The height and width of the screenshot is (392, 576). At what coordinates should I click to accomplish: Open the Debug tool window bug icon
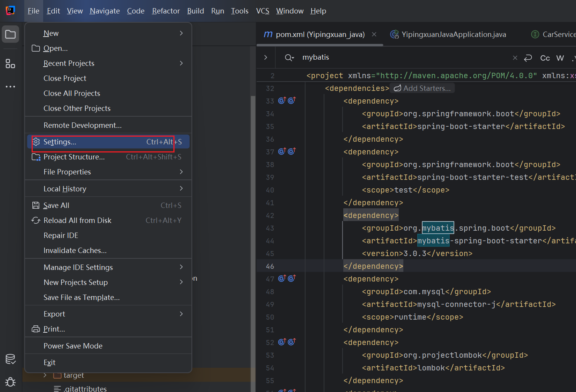coord(10,382)
